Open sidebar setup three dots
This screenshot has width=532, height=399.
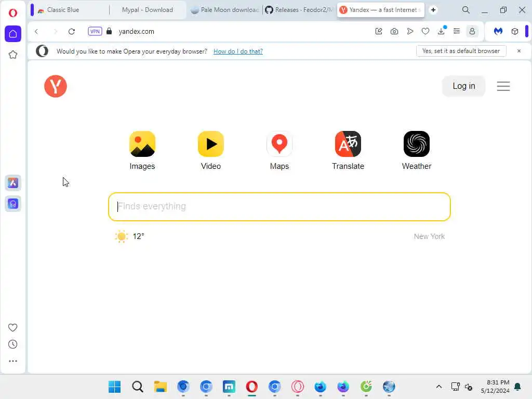13,361
